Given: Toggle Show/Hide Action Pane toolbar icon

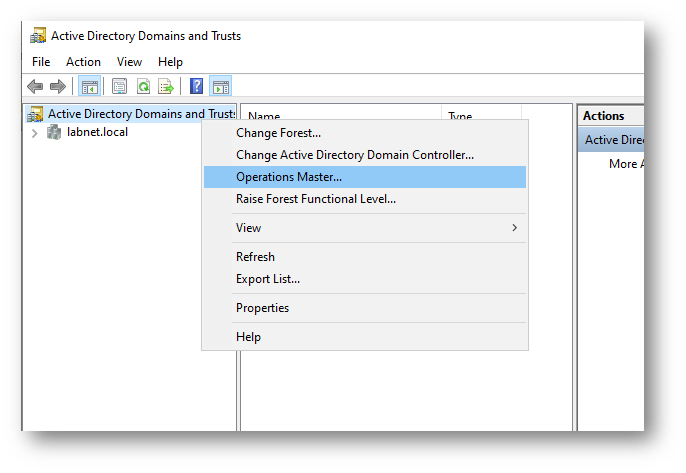Looking at the screenshot, I should (x=220, y=86).
